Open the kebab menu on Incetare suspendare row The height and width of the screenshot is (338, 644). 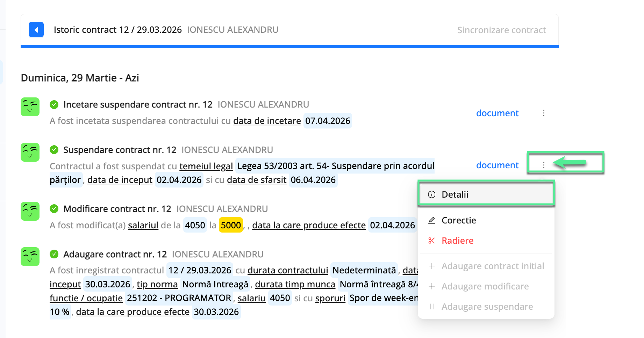(544, 113)
